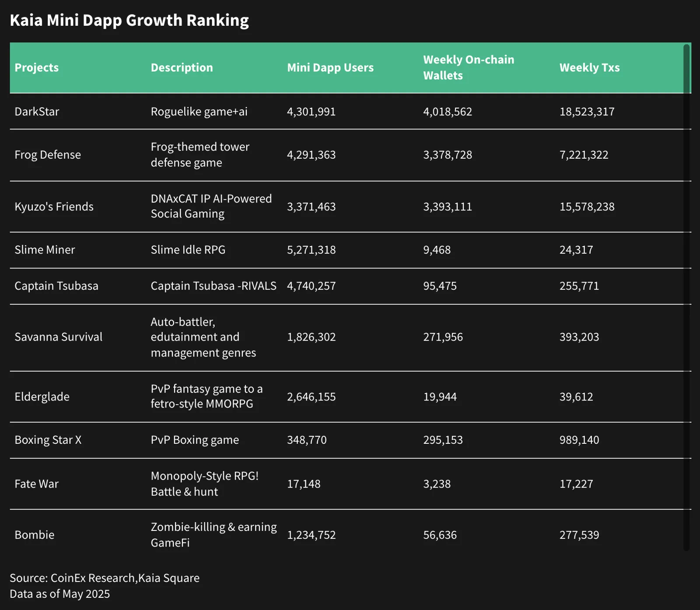
Task: Click the Slime Miner project name
Action: click(45, 250)
